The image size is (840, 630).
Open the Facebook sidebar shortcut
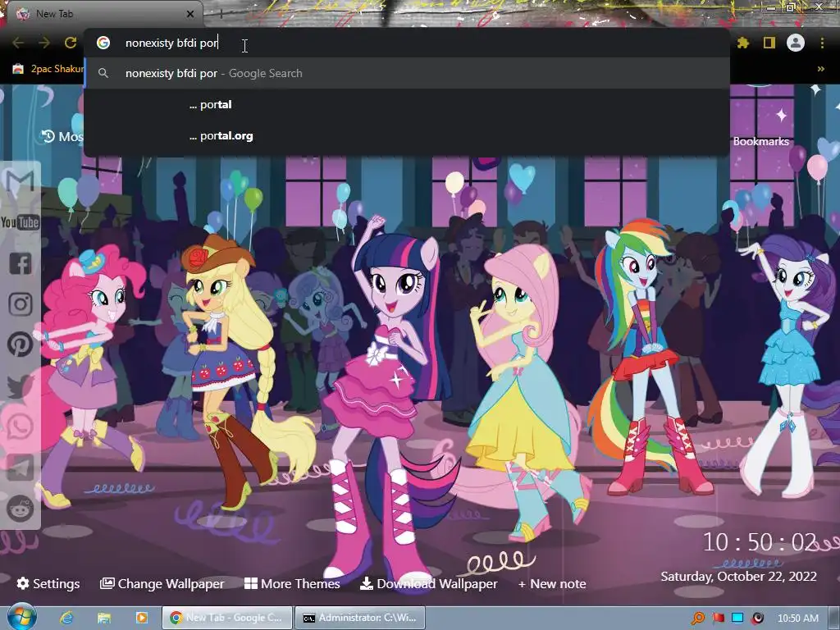point(21,263)
